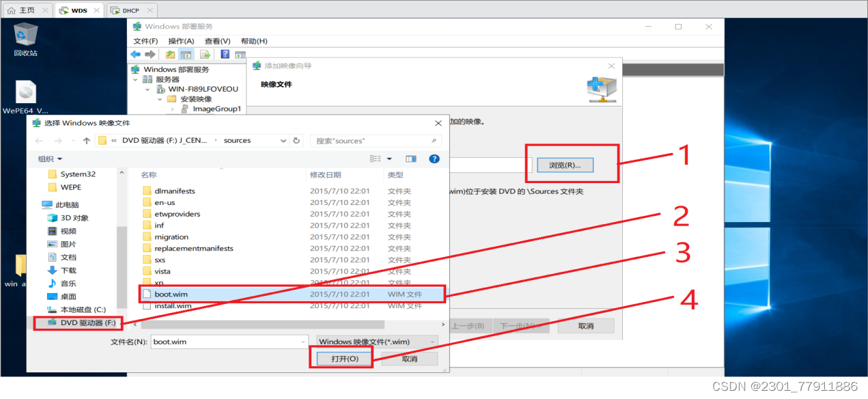Collapse the WIN-FI89LFOVEOU server node

[148, 89]
